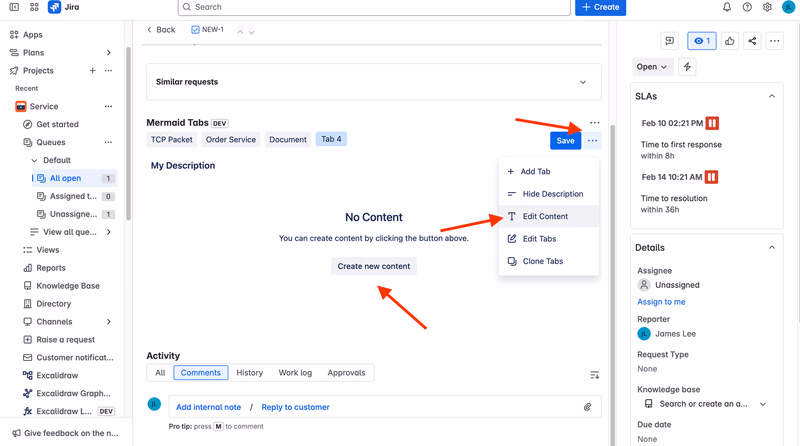Viewport: 800px width, 446px height.
Task: Show Approvals activity tab
Action: 346,373
